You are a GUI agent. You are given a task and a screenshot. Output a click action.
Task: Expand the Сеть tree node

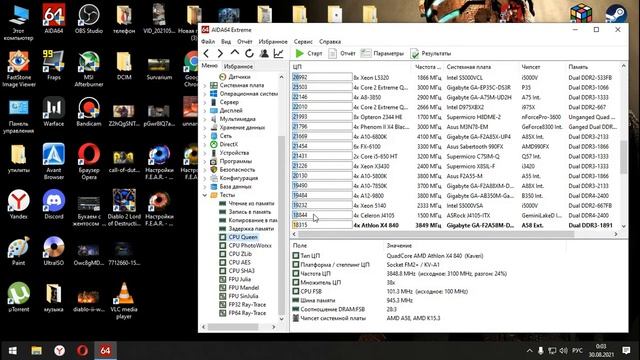click(205, 136)
